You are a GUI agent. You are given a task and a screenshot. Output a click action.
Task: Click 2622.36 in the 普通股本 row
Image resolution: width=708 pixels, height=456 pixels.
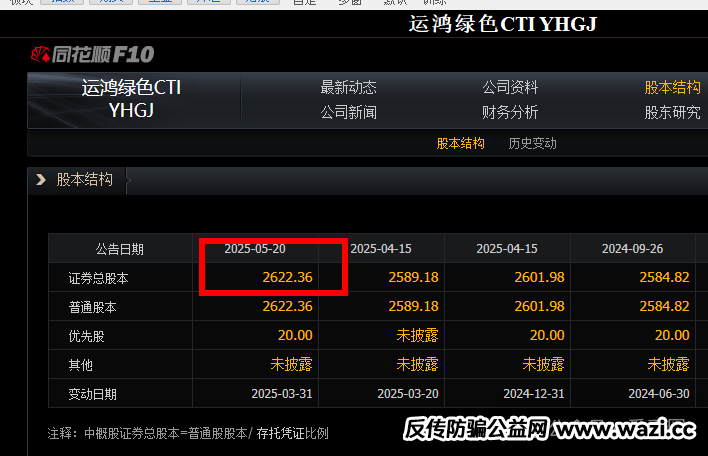[287, 306]
